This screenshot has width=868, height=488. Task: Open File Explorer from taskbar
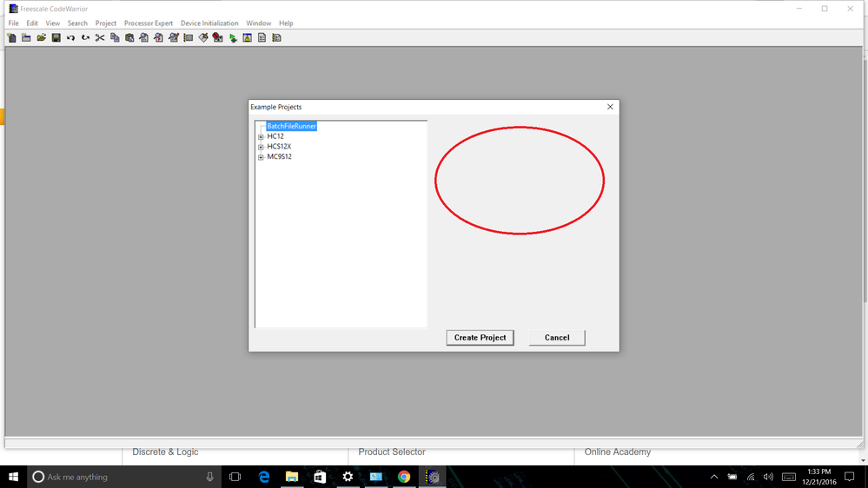point(292,477)
